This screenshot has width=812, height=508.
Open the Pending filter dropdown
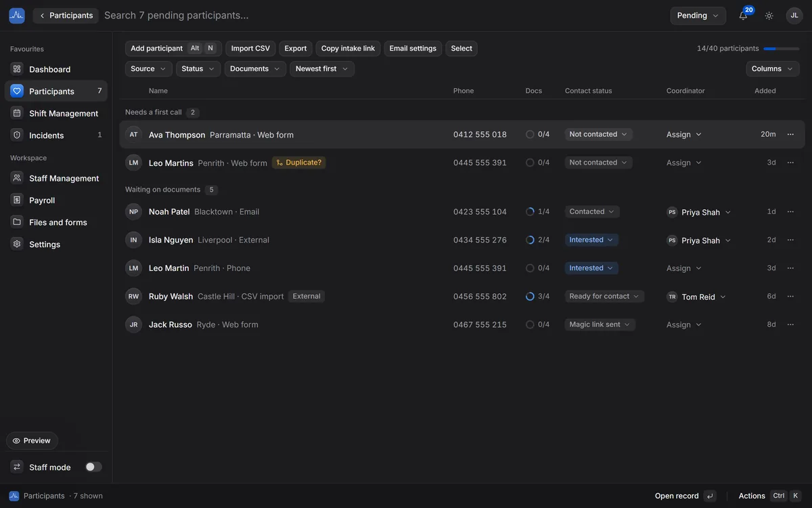tap(698, 16)
